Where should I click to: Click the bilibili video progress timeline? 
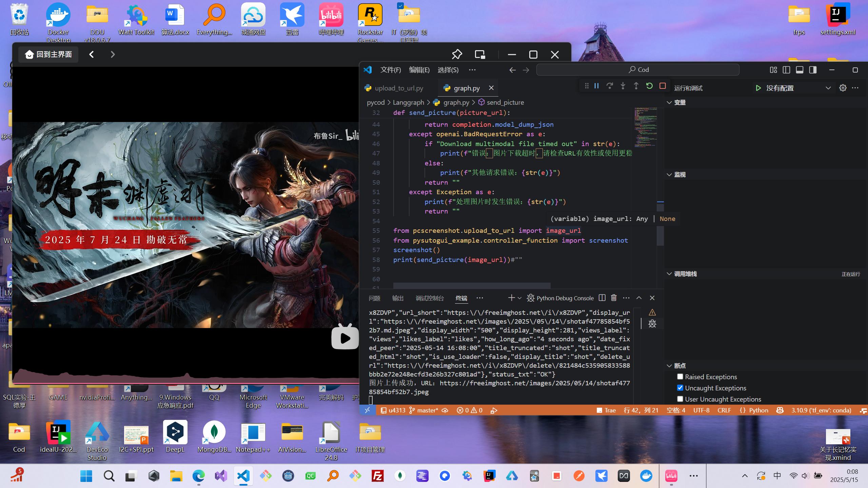click(x=186, y=383)
